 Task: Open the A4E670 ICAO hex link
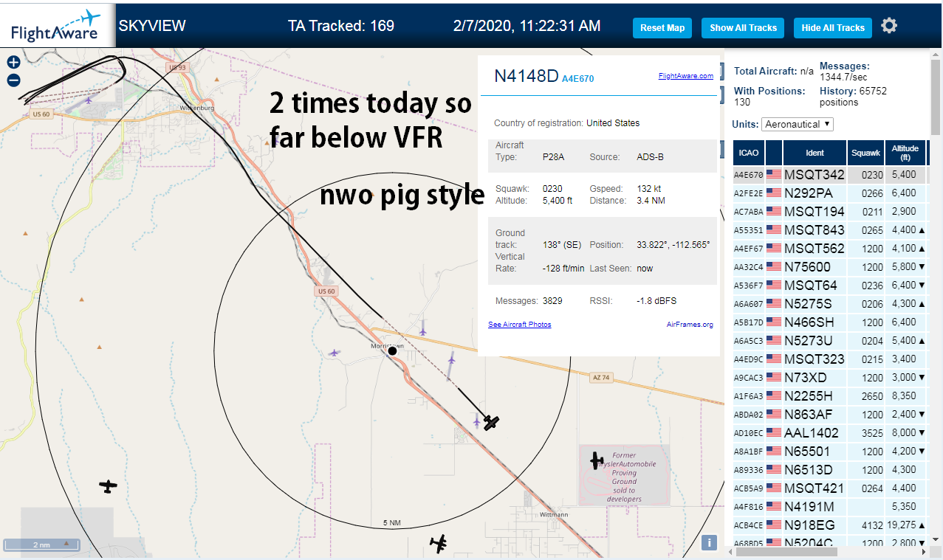[577, 78]
